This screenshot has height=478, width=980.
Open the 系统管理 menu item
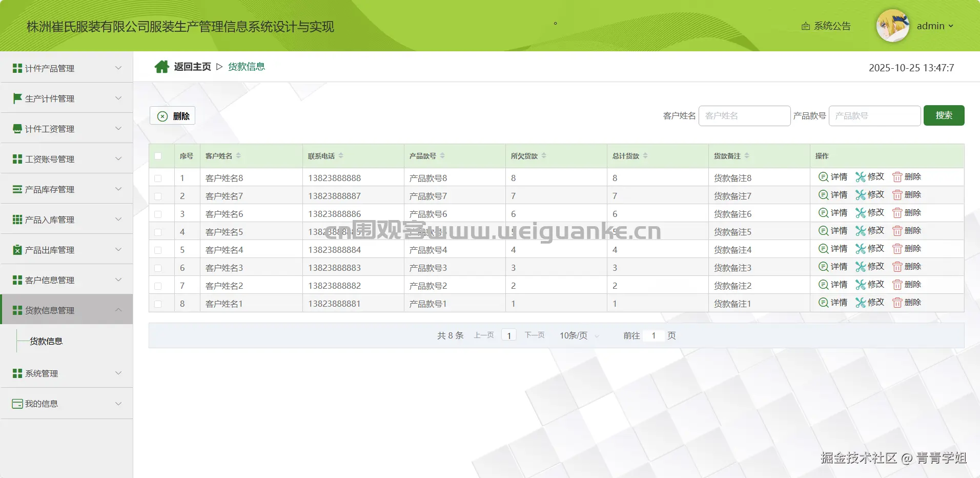(67, 373)
